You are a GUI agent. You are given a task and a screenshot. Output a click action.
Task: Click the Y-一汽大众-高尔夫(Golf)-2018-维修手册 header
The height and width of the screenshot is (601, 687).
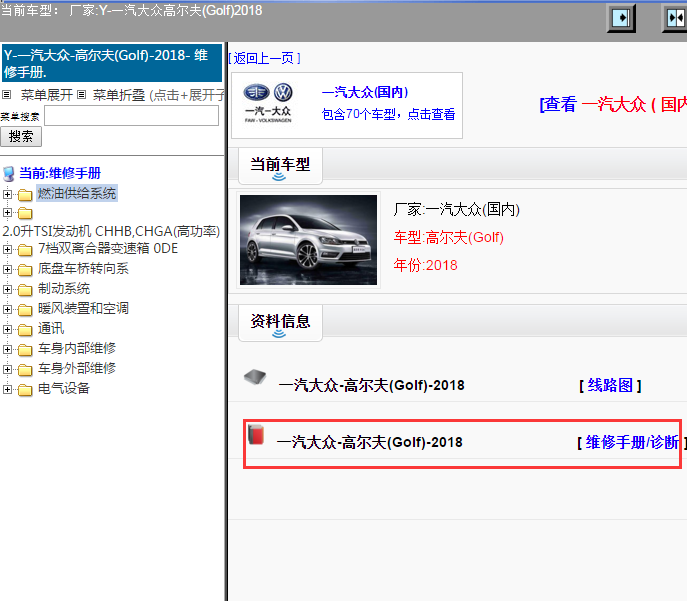click(112, 63)
